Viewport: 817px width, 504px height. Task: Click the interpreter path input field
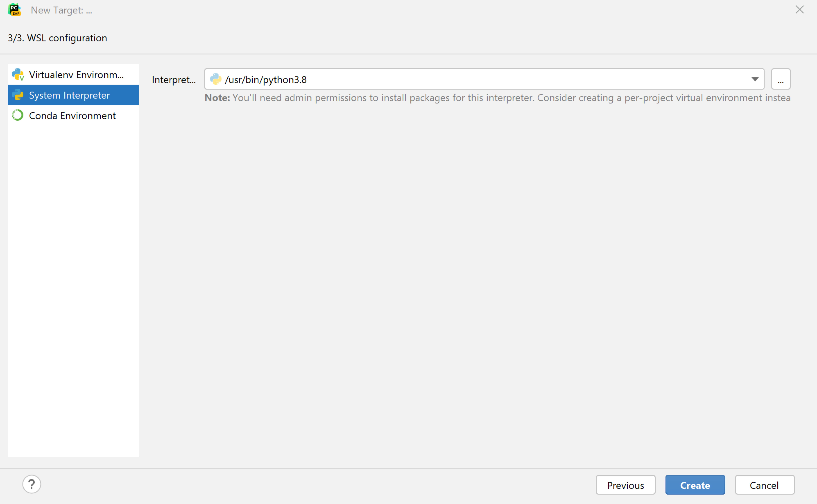click(484, 79)
